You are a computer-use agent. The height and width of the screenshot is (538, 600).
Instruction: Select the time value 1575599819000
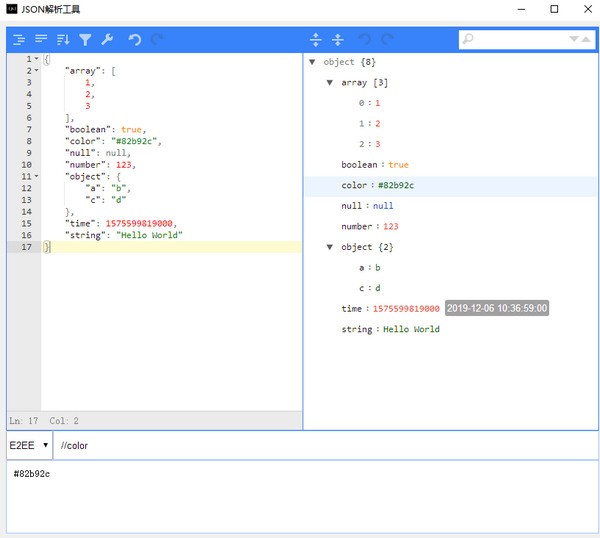coord(406,309)
